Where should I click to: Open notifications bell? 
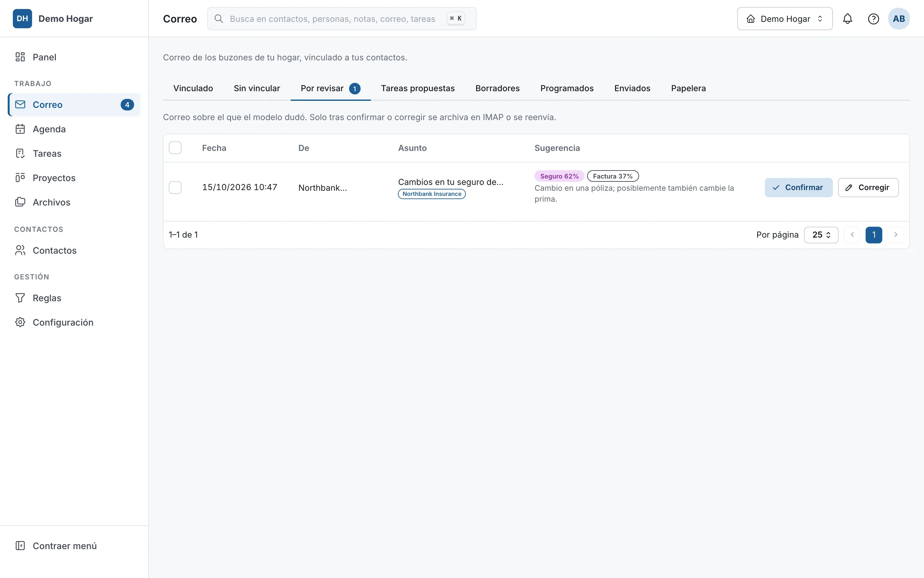coord(848,19)
